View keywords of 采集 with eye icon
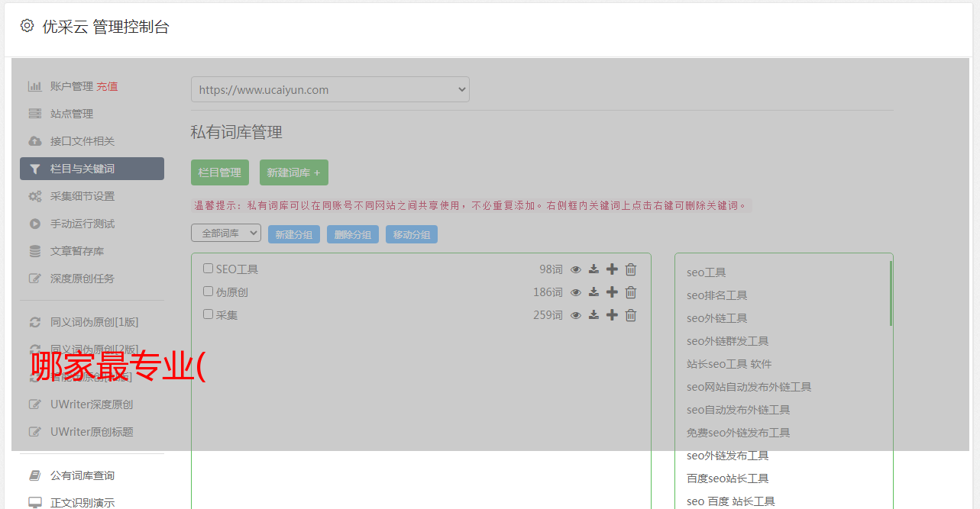 (x=576, y=315)
